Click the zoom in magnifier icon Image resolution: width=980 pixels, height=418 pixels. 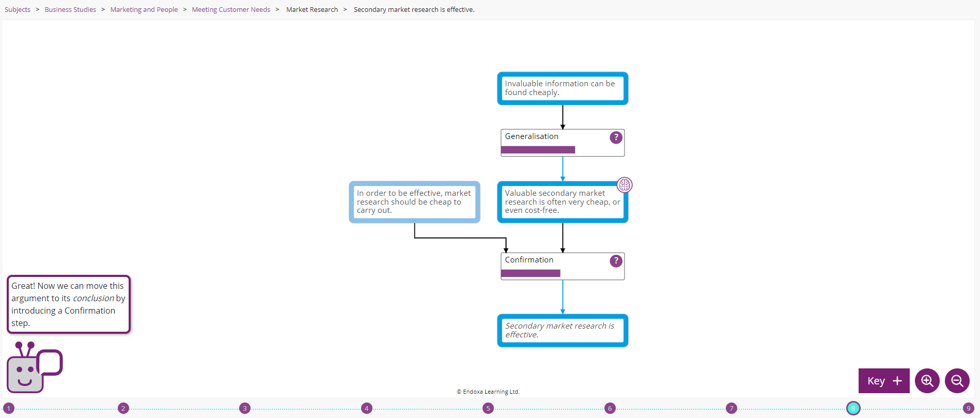click(x=927, y=381)
